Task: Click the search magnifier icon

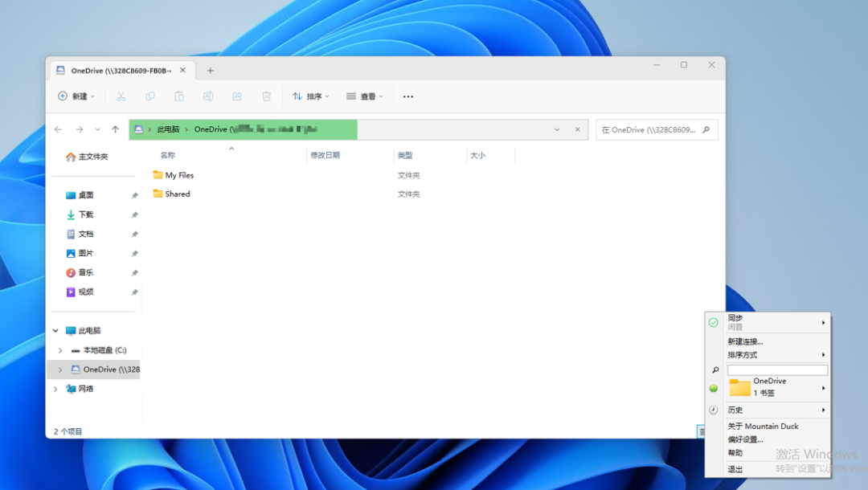Action: (x=706, y=130)
